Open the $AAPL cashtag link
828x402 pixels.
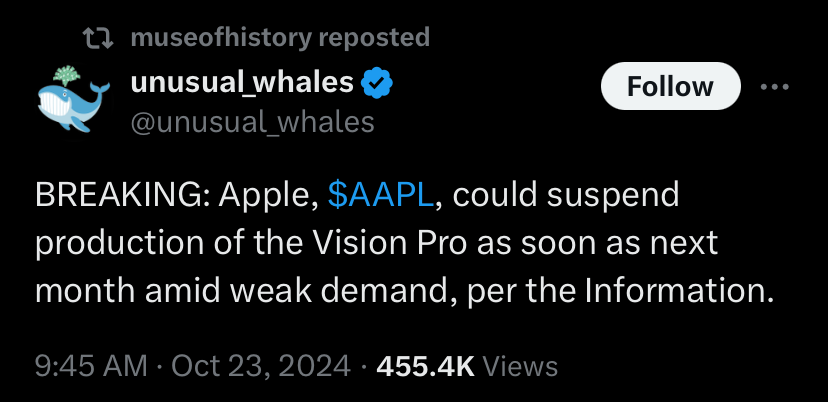tap(380, 195)
